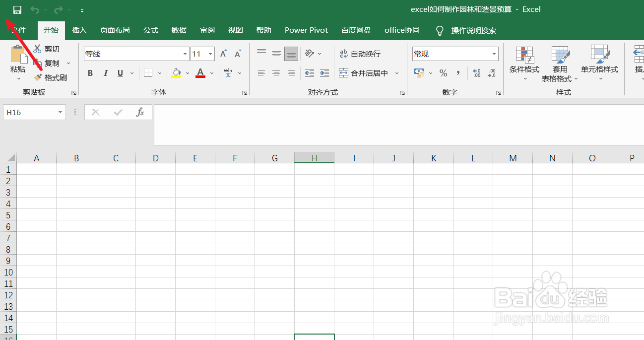
Task: Click the 合并后居中 merge icon
Action: (x=344, y=73)
